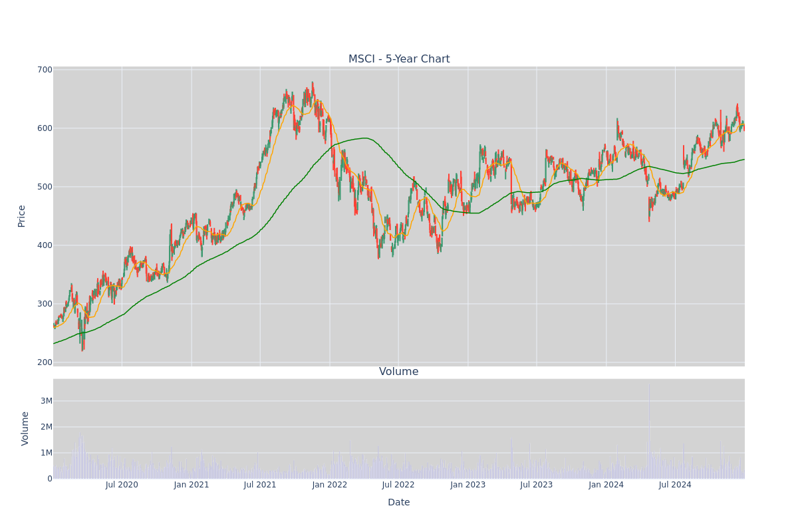Click the 'Jul 2023' date label
The image size is (798, 532).
pyautogui.click(x=537, y=485)
